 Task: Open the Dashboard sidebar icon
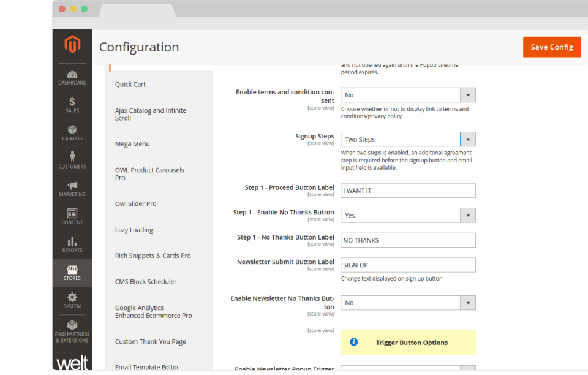pyautogui.click(x=72, y=75)
